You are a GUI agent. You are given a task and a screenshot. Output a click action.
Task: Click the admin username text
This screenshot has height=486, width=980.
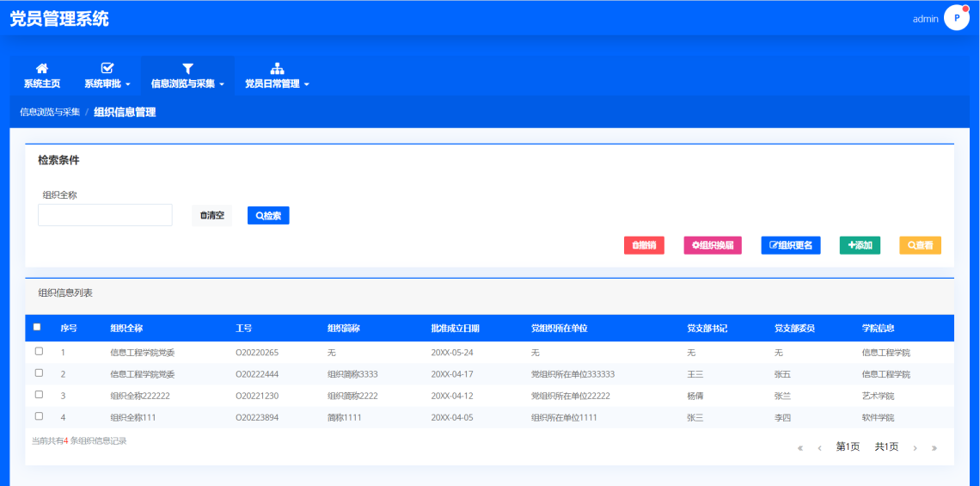tap(926, 19)
